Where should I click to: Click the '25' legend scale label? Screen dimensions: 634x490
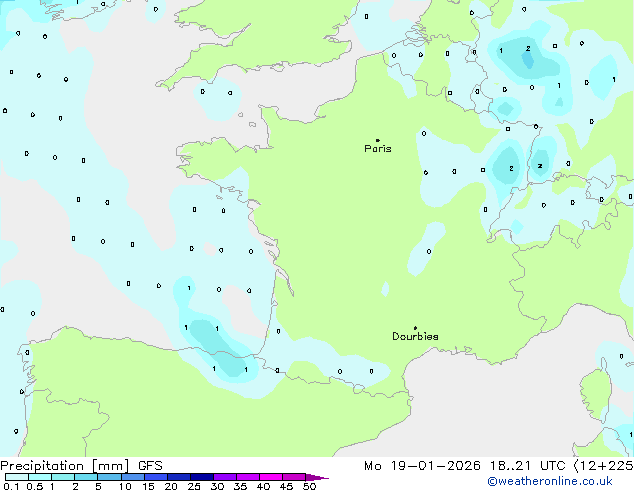point(194,486)
